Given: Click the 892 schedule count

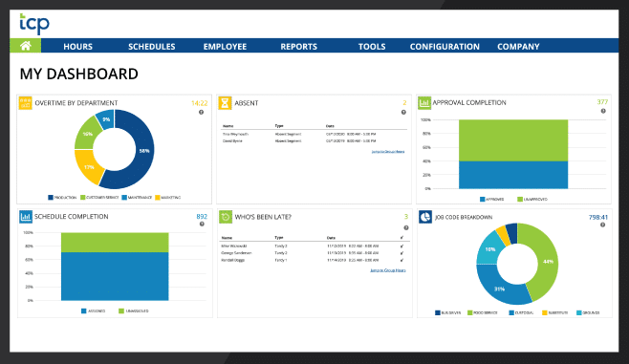Looking at the screenshot, I should pos(202,217).
